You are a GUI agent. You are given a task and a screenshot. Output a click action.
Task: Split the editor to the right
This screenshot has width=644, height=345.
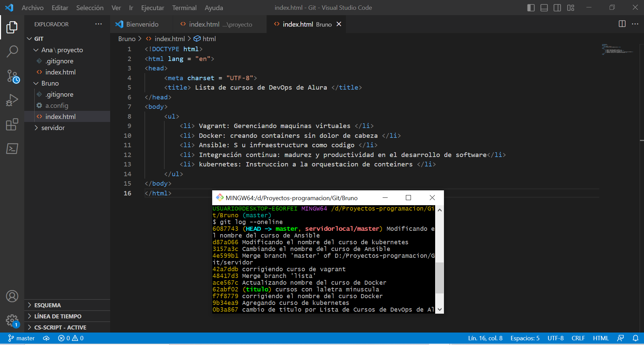[622, 24]
